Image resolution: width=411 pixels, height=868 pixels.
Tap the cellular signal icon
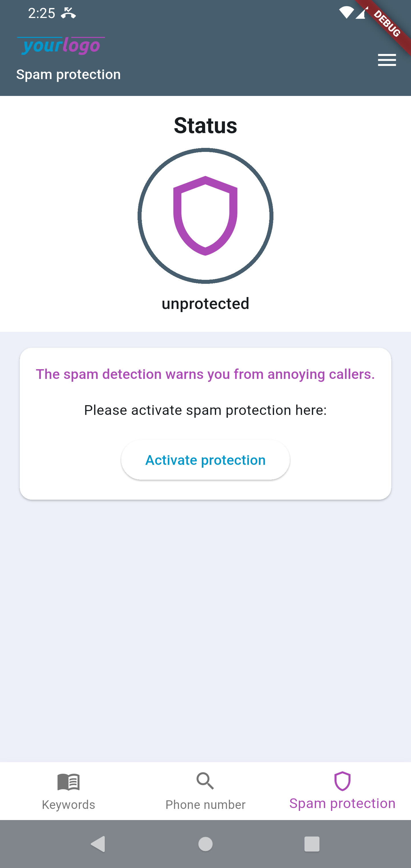coord(361,13)
